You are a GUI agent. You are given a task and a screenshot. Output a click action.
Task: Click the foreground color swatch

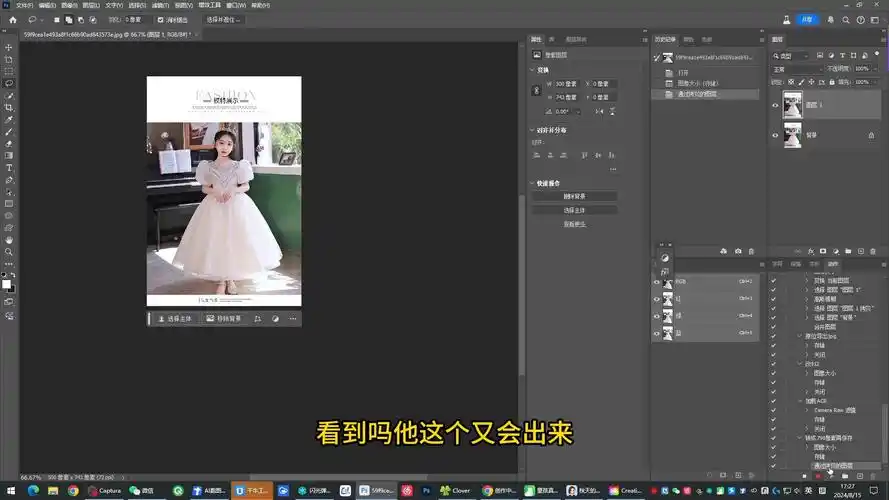[x=6, y=283]
